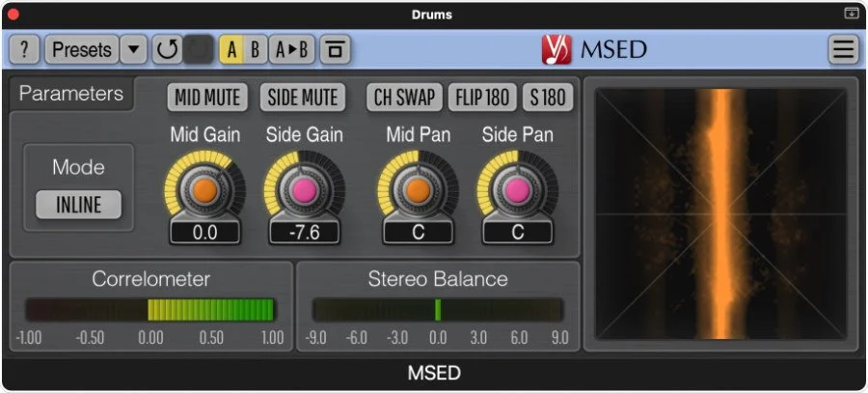Expand the presets dropdown arrow
Screen dimensions: 868x393
[x=133, y=50]
